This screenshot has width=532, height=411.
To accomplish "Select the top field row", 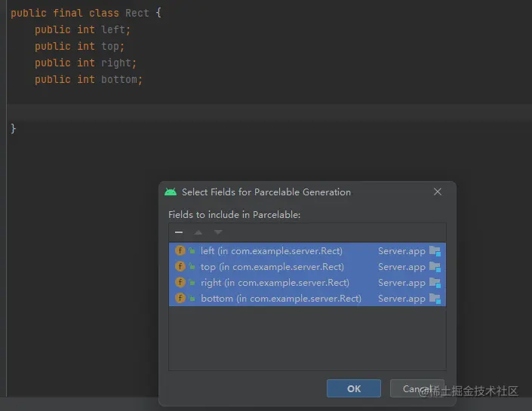I will coord(307,267).
